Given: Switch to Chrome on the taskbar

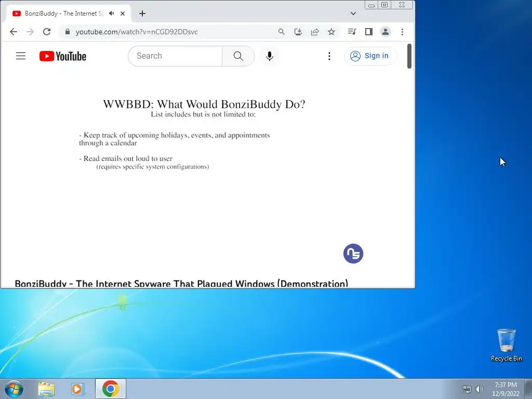Looking at the screenshot, I should pos(111,389).
